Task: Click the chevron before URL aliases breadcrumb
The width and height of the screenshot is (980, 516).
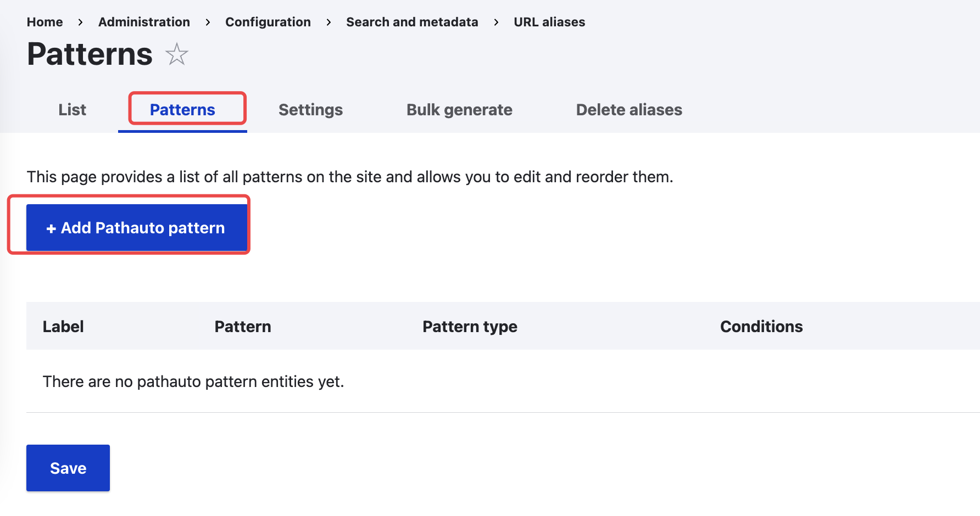Action: [496, 22]
